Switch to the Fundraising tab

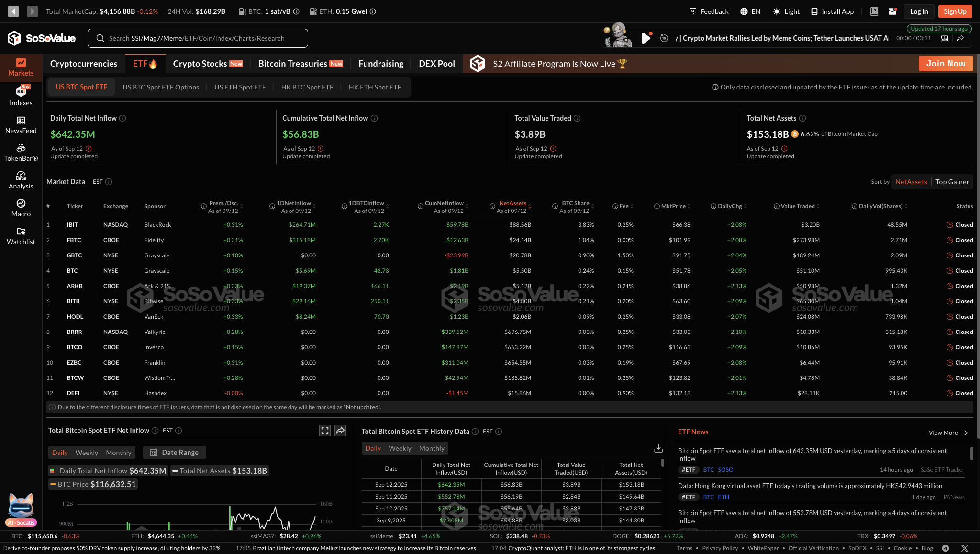(381, 64)
